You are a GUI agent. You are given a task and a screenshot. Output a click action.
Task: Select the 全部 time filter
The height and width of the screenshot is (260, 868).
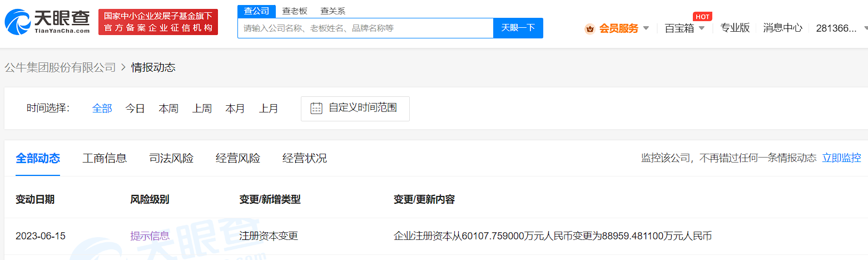[x=102, y=109]
